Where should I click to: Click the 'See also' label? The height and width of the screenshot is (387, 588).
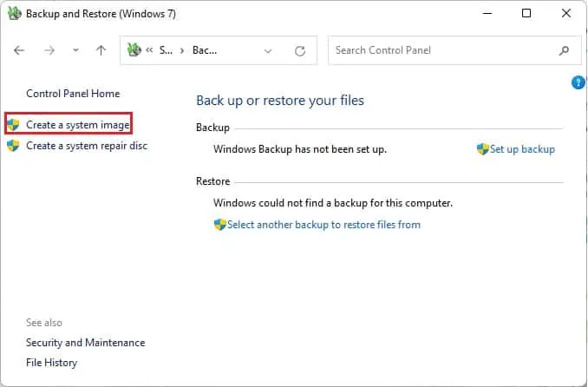coord(44,323)
